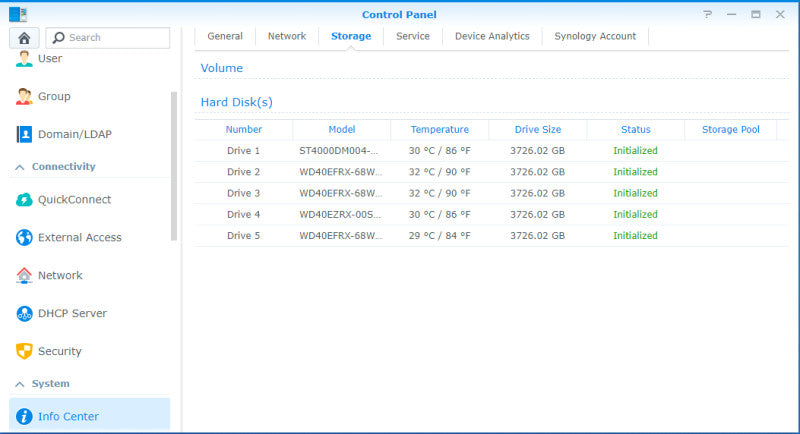Click the Hard Disk(s) section heading

click(x=236, y=102)
